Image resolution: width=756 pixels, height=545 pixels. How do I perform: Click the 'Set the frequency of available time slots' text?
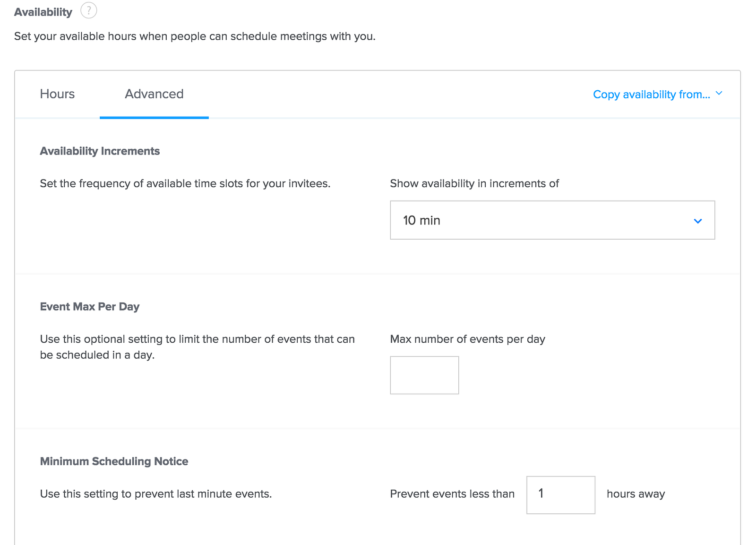click(185, 183)
